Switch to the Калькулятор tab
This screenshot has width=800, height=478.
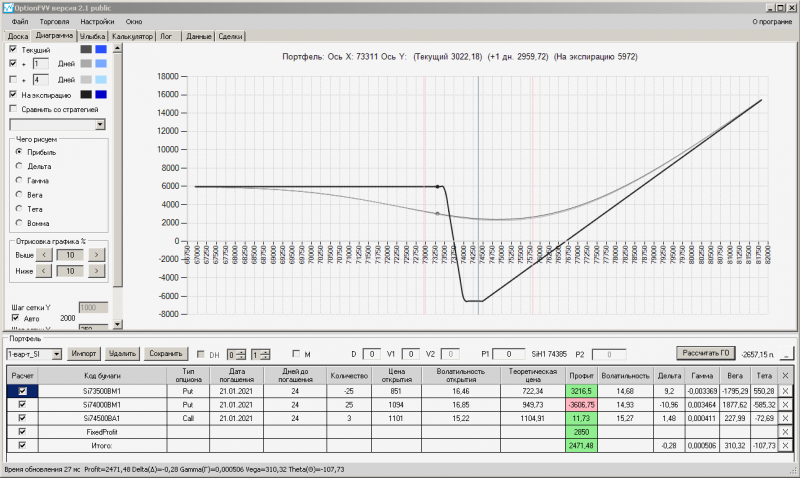pos(132,36)
